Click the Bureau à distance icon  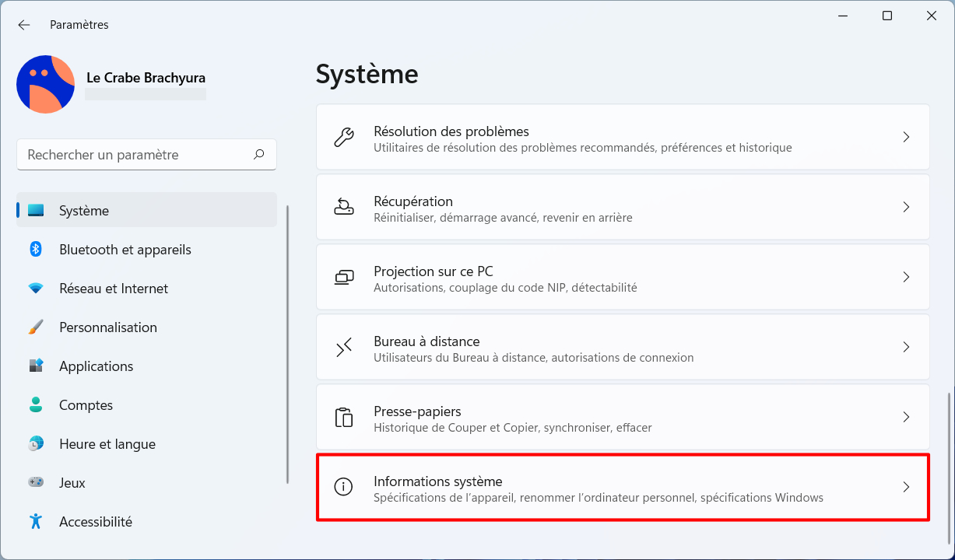pos(343,347)
